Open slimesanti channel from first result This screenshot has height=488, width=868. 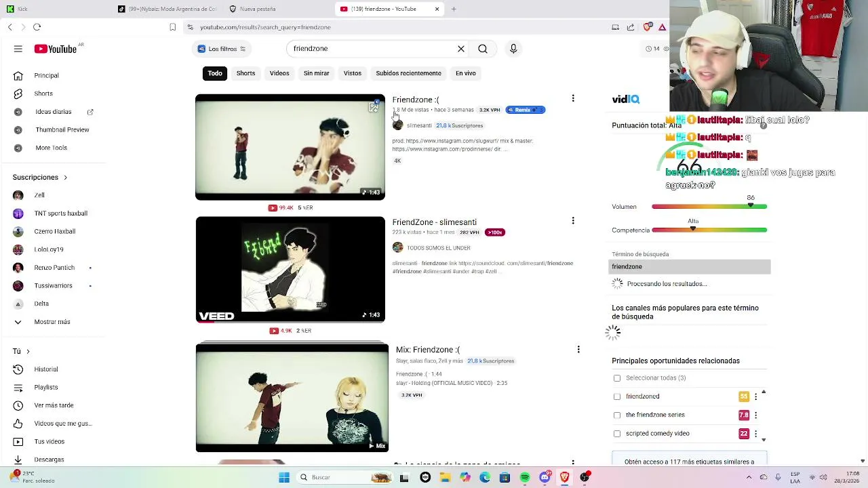click(x=419, y=125)
